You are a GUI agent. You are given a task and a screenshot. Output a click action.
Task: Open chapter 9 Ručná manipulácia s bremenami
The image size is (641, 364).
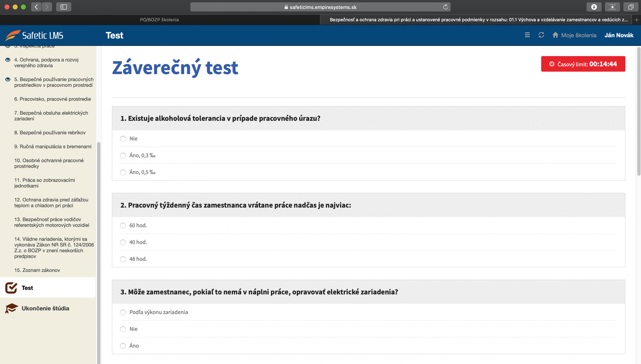[53, 147]
